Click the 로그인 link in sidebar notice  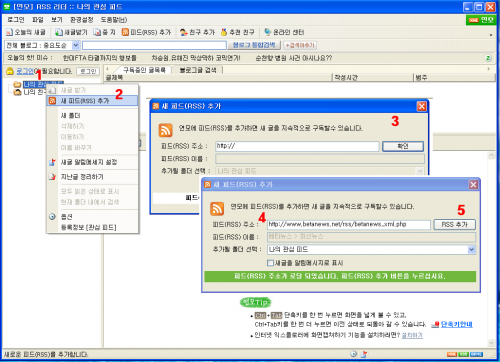point(25,71)
